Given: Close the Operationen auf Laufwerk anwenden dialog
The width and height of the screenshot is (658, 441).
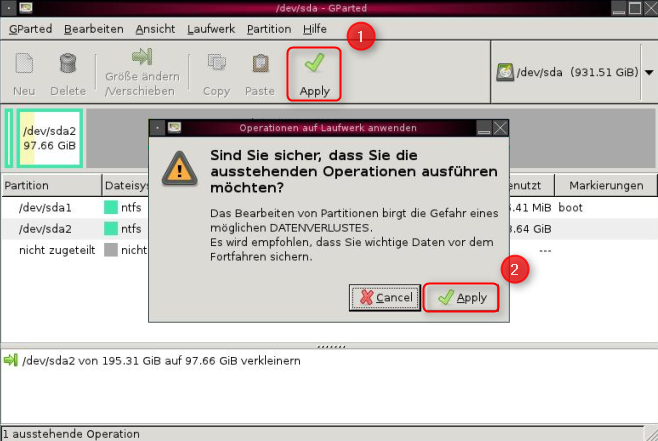Looking at the screenshot, I should 500,128.
